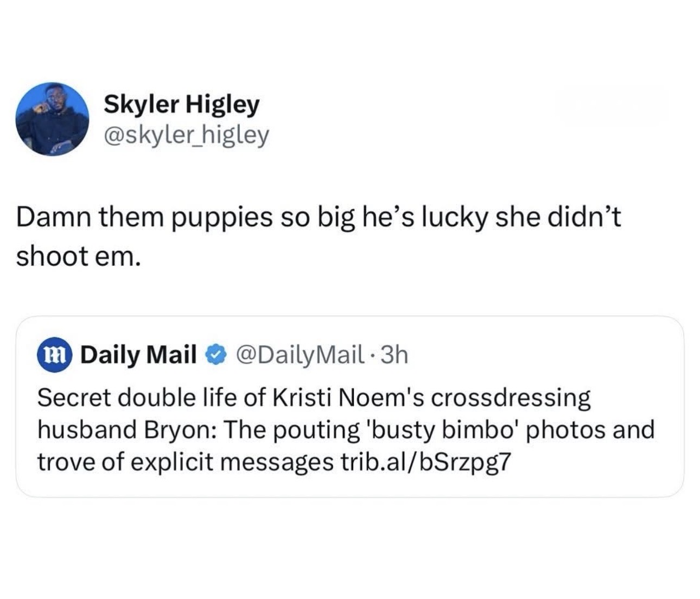Click the 'shoot em.' line of tweet
Screen dimensions: 700x599
pyautogui.click(x=79, y=256)
